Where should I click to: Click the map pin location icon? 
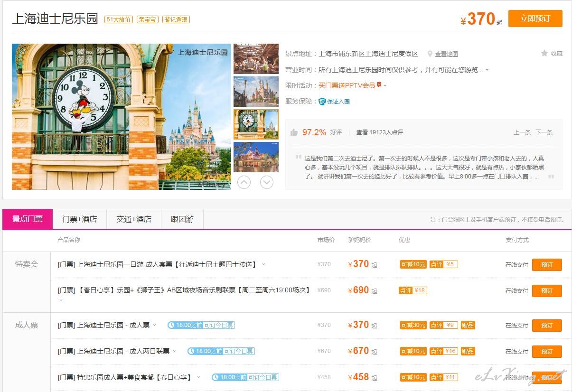coord(430,54)
